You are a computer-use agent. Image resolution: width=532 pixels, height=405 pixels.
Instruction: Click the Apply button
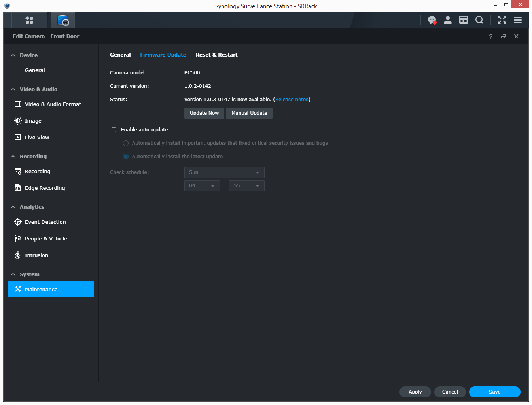click(x=415, y=392)
